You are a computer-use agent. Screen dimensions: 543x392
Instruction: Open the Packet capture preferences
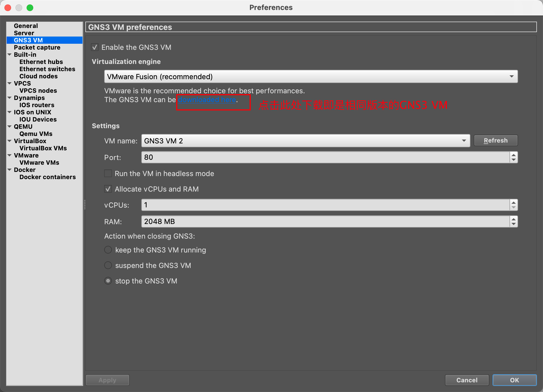click(37, 47)
